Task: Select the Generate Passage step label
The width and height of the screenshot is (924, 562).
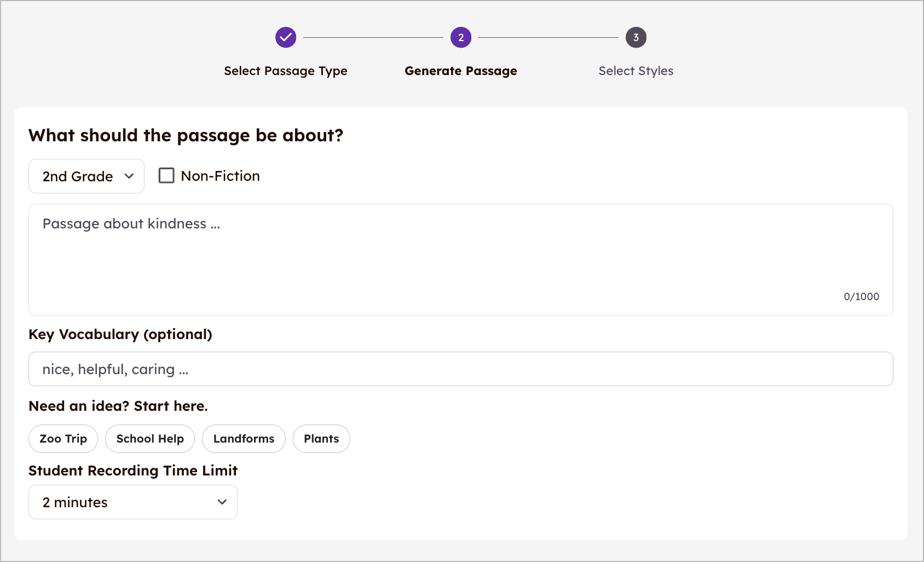Action: [460, 71]
